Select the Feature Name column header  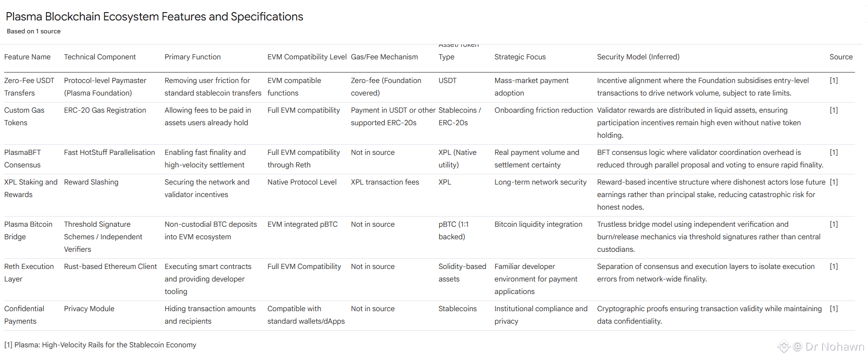point(27,57)
